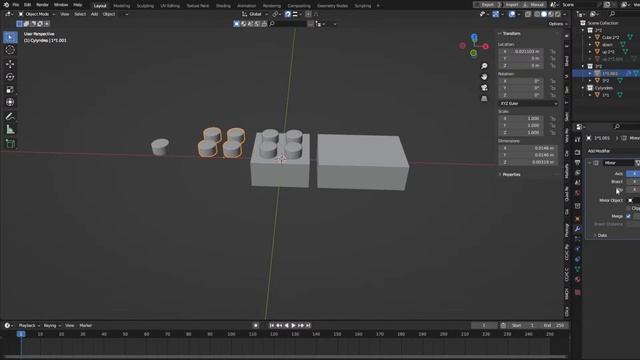Open the Edit menu

coord(27,5)
